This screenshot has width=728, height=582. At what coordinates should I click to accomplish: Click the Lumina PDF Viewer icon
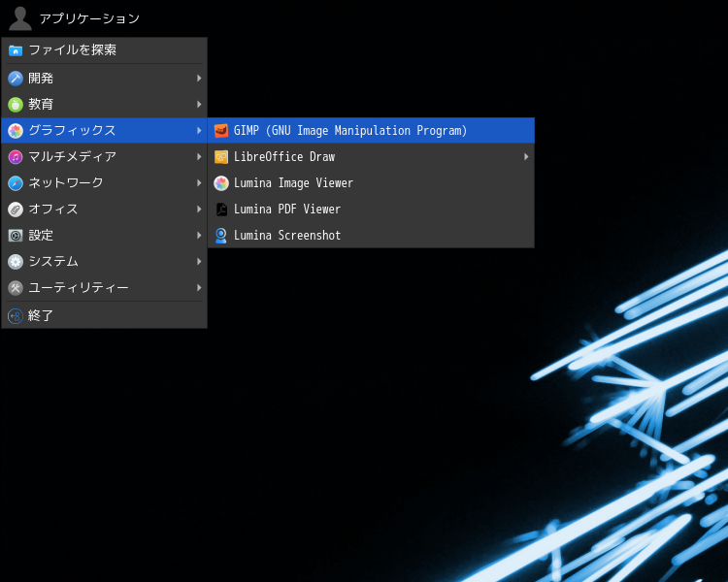pyautogui.click(x=221, y=210)
